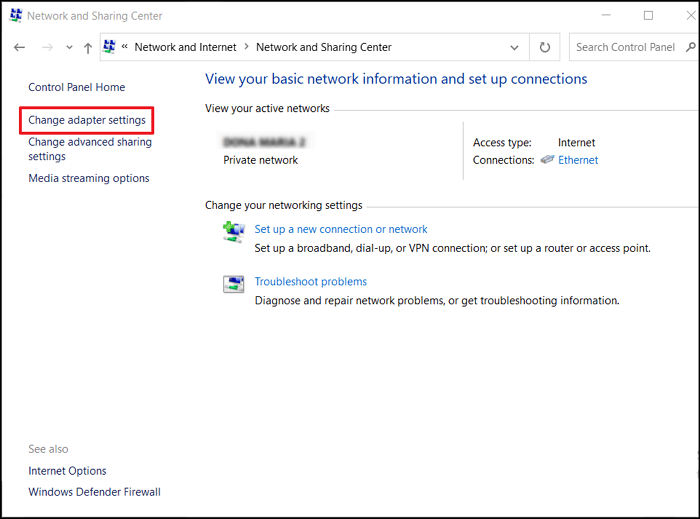
Task: Go back using the back arrow
Action: click(19, 47)
